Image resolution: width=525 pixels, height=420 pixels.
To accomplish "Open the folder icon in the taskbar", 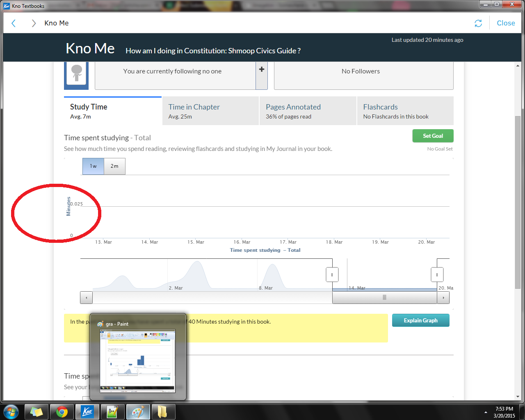I will coord(163,412).
